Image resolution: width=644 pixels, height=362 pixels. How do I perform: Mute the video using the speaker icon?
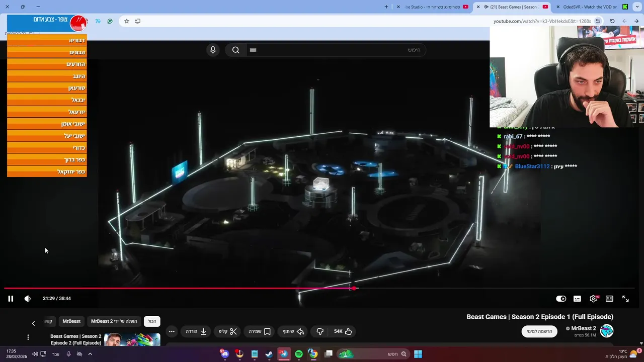(27, 299)
